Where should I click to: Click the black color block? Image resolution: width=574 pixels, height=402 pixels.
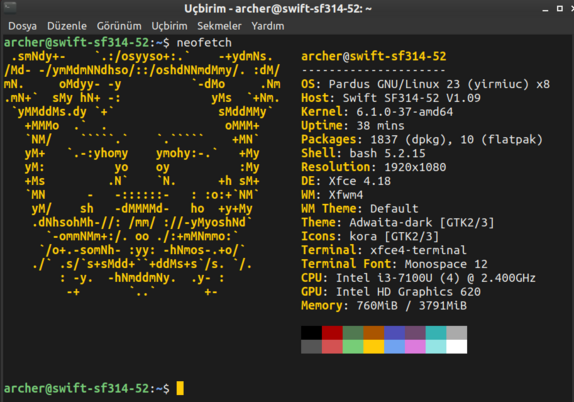coord(311,333)
